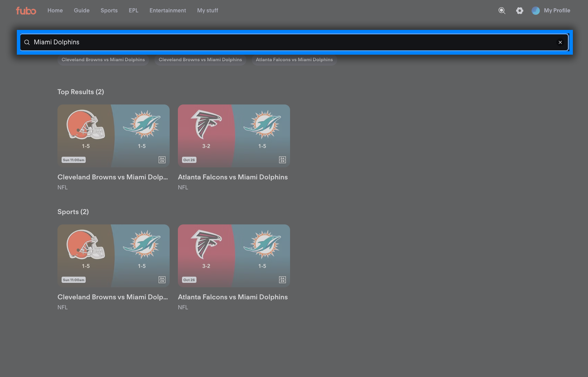Click Falcons '3-2' record in Top Results

(206, 146)
